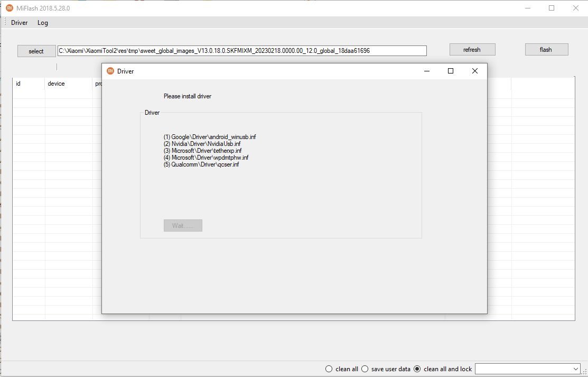Image resolution: width=588 pixels, height=377 pixels.
Task: Expand the script dropdown at the bottom right
Action: coord(575,369)
